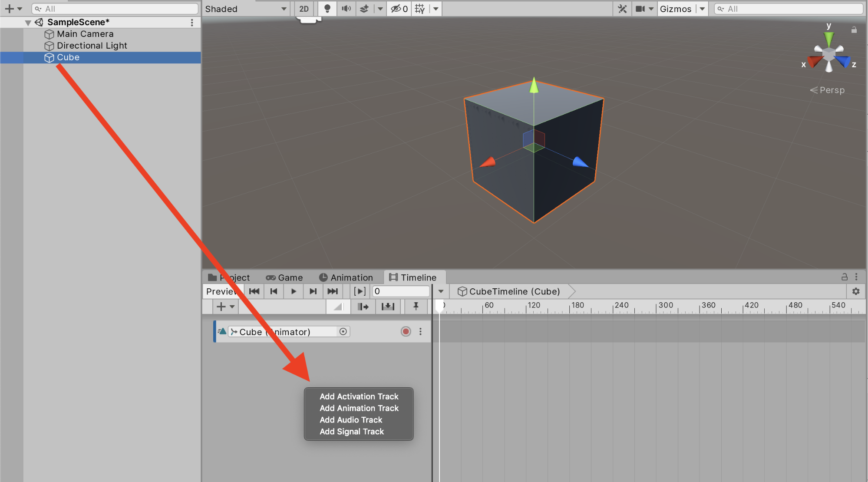Open Shaded draw mode dropdown
The width and height of the screenshot is (868, 482).
(246, 9)
